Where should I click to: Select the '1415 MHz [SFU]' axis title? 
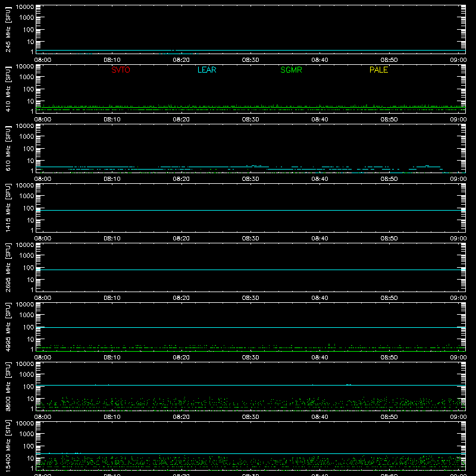tap(8, 208)
